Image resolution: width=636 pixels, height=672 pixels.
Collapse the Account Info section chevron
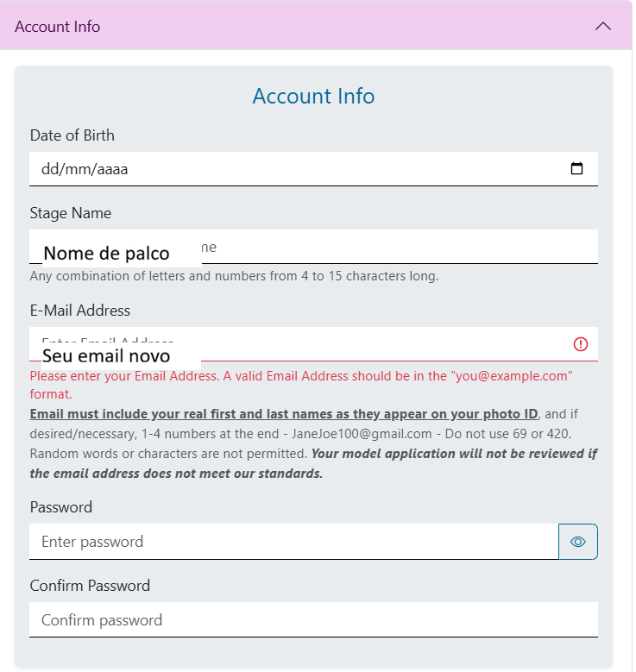tap(603, 27)
